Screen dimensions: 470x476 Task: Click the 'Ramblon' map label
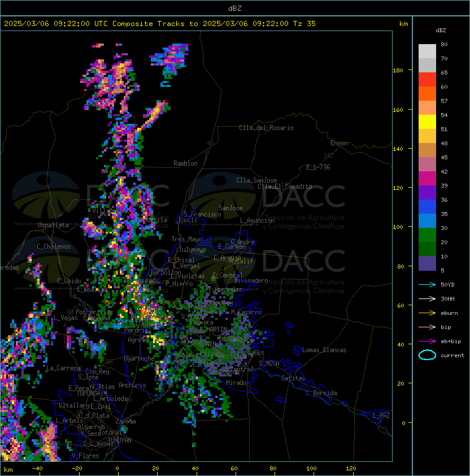[185, 163]
